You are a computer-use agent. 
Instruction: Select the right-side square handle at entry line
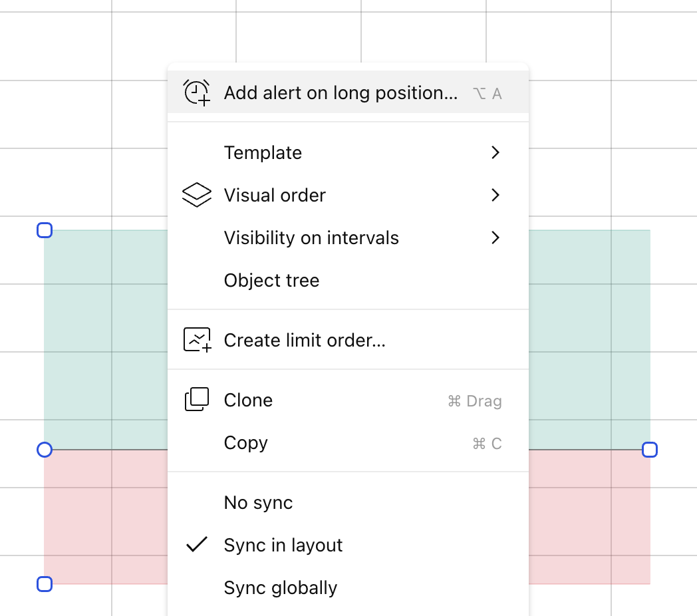(x=649, y=450)
